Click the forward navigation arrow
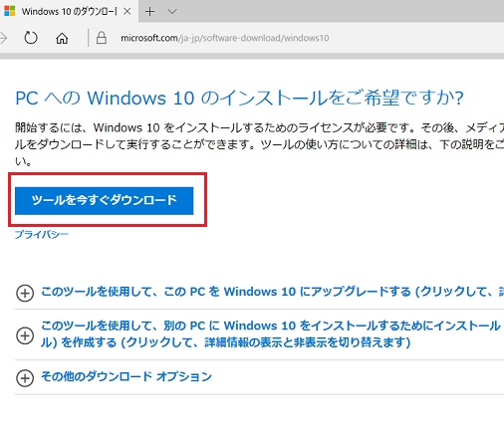Viewport: 504px width, 433px height. 3,38
